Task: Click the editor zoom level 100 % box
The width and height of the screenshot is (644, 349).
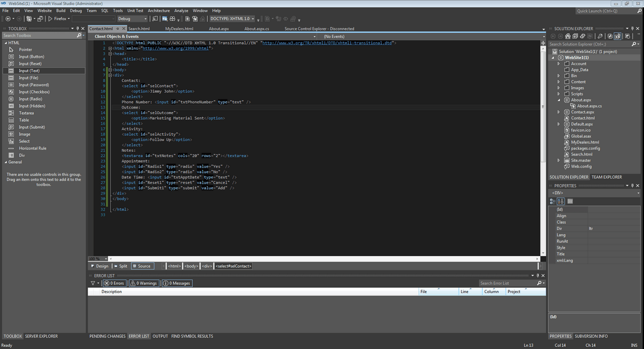Action: (94, 259)
